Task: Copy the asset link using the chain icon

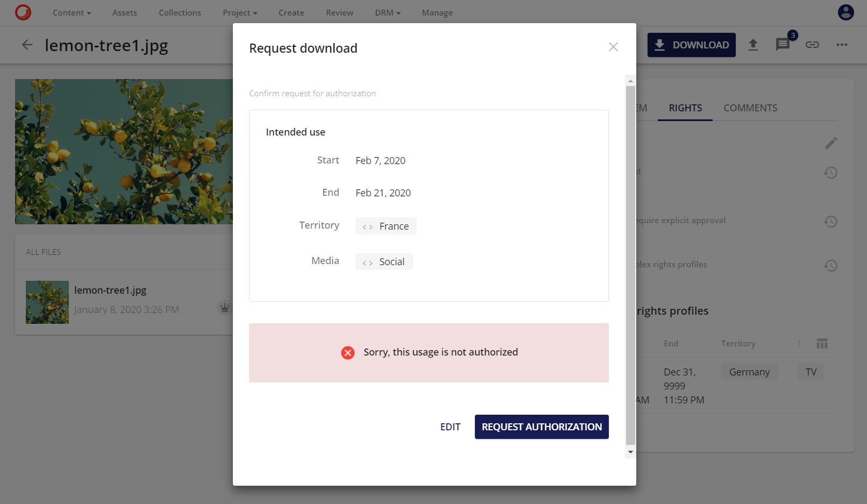Action: (812, 45)
